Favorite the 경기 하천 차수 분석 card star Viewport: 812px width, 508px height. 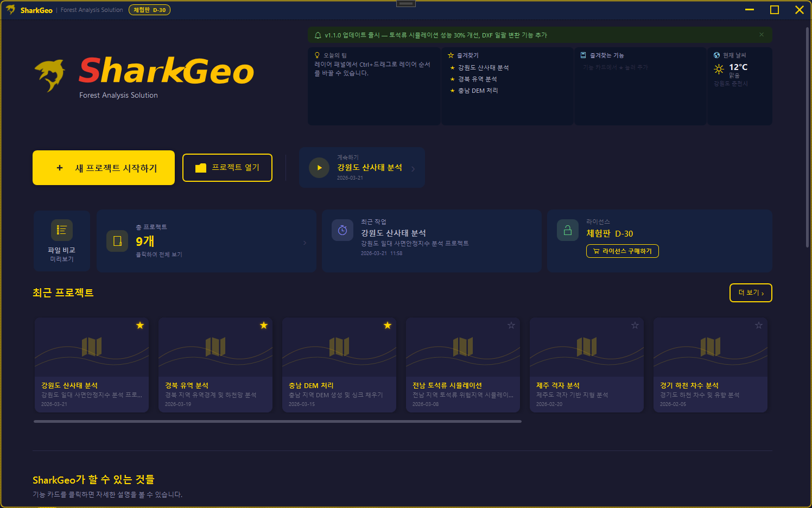[759, 325]
